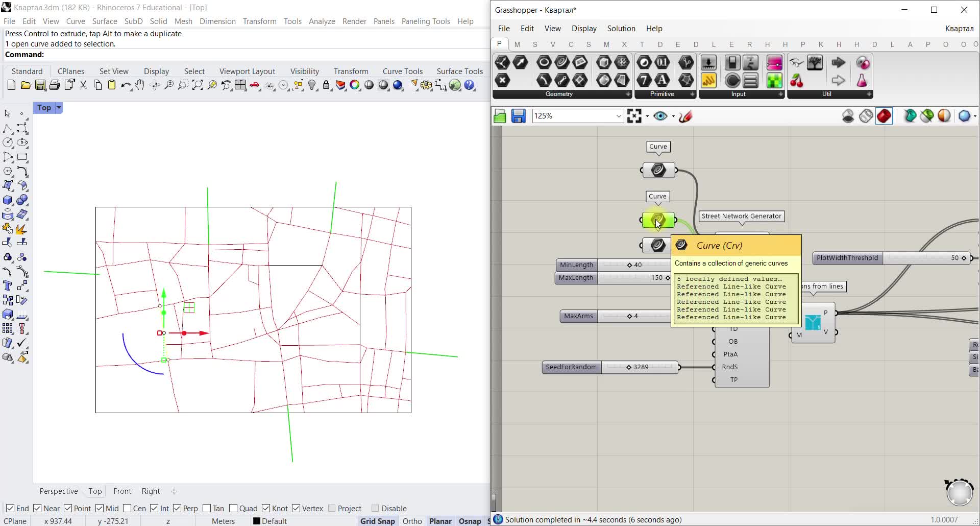
Task: Click the PlotWidthThreshold slider set to 50
Action: point(891,258)
